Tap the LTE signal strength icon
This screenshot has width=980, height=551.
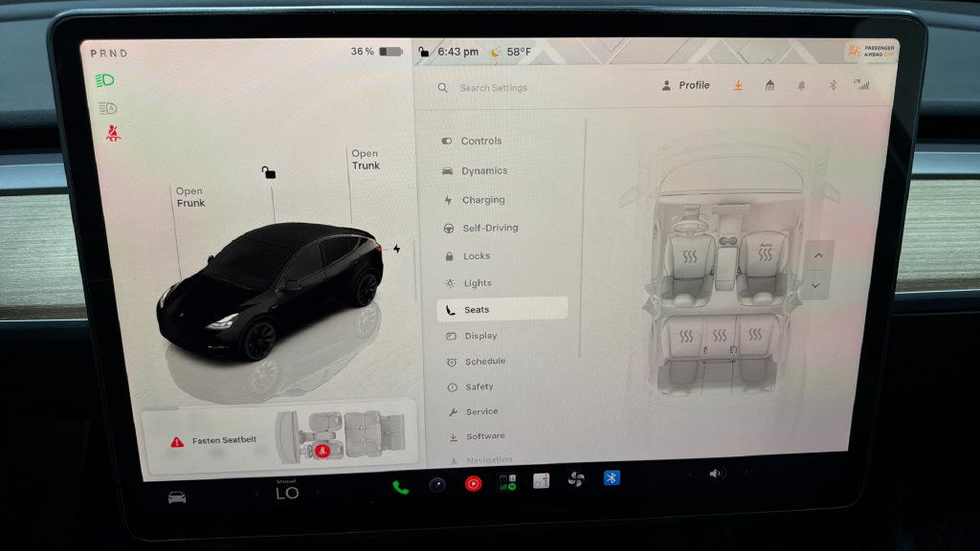click(862, 84)
